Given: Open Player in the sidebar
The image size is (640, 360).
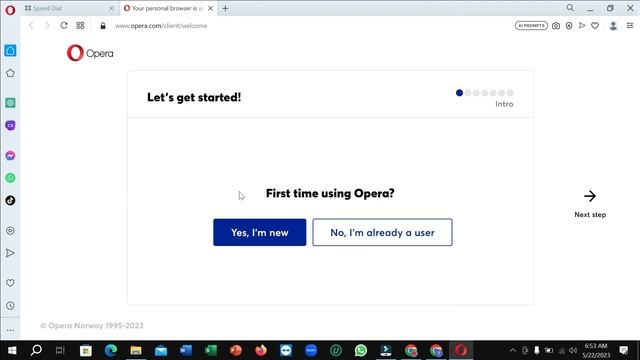Looking at the screenshot, I should pyautogui.click(x=10, y=231).
